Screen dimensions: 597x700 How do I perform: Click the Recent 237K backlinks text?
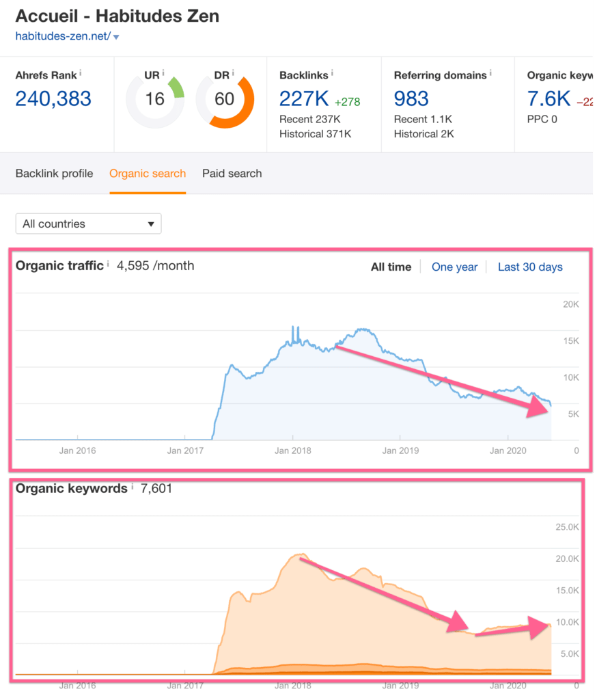tap(309, 119)
